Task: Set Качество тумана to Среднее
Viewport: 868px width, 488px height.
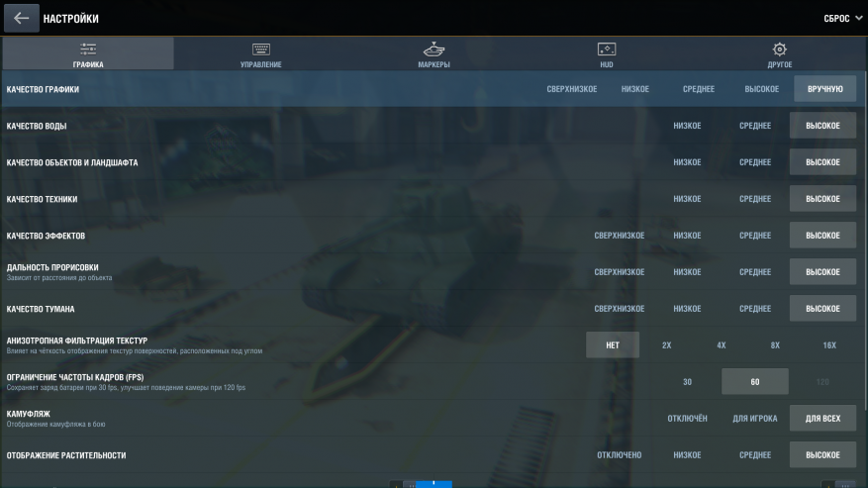Action: pyautogui.click(x=755, y=309)
